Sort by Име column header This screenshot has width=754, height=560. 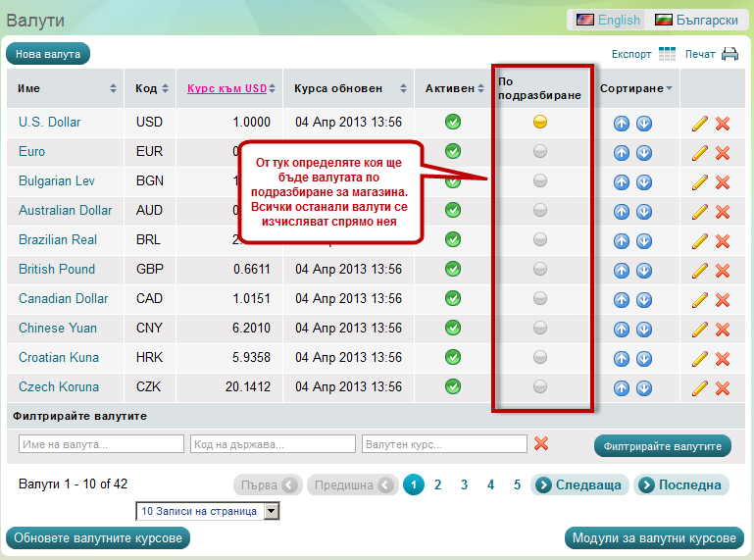[29, 88]
